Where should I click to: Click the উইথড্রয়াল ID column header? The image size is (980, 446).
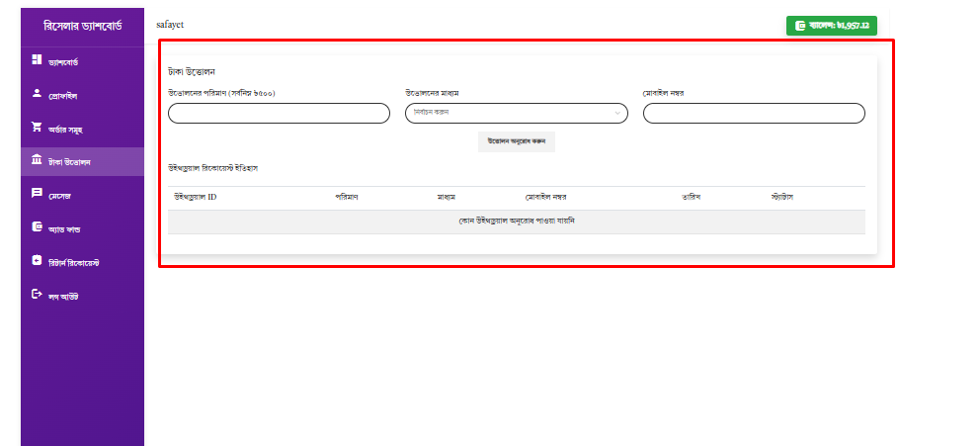click(x=196, y=197)
